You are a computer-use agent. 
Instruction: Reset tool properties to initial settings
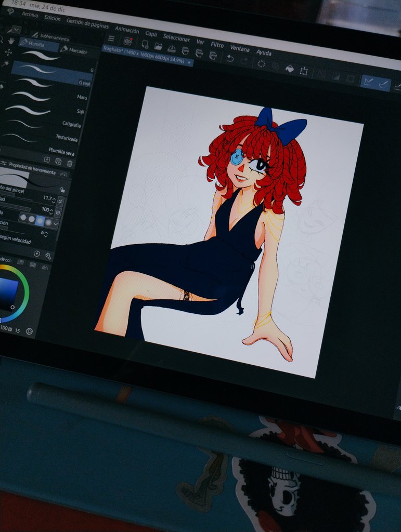pos(37,254)
